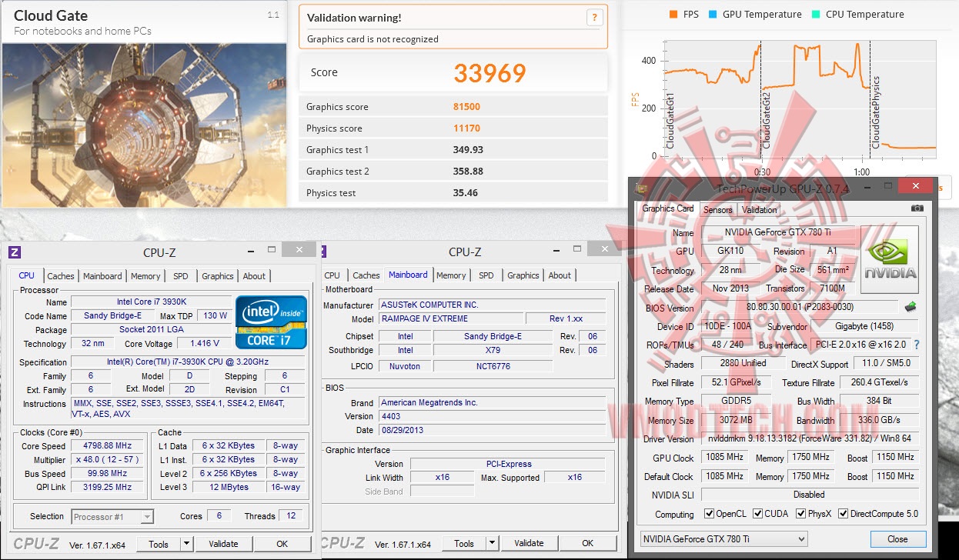
Task: Open the GeForce GTX 780 Ti GPU dropdown
Action: [724, 538]
